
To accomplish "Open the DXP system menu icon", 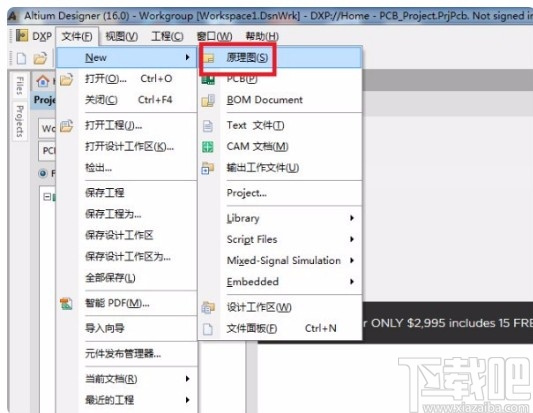I will point(22,36).
